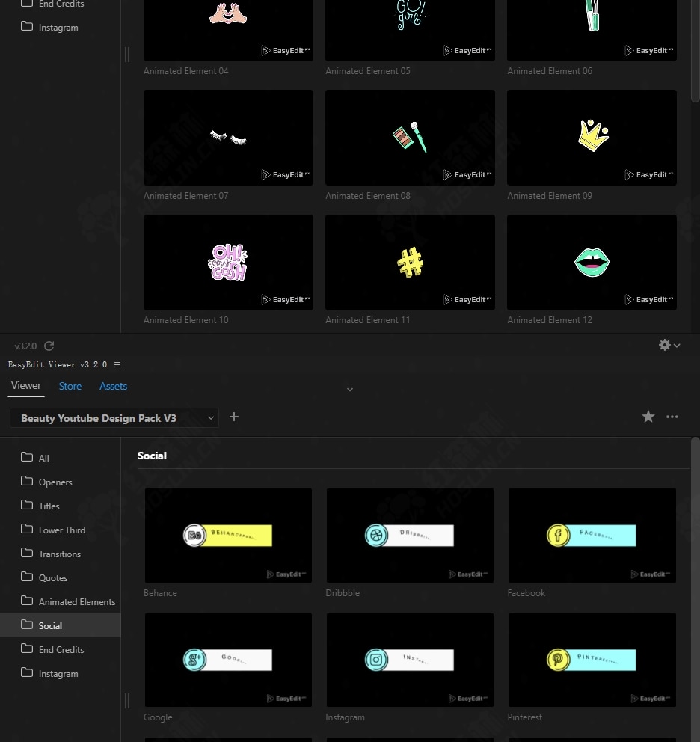Click the Animated Element 07 label
Viewport: 700px width, 742px height.
pyautogui.click(x=186, y=196)
